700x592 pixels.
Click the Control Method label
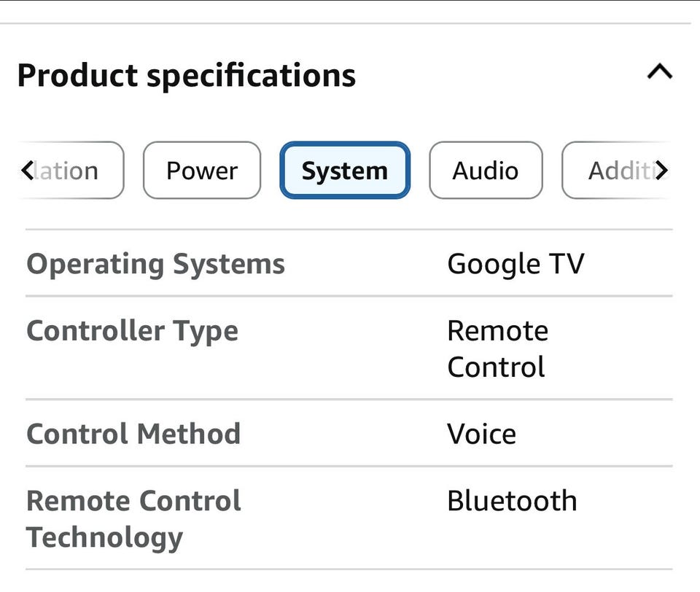click(133, 434)
